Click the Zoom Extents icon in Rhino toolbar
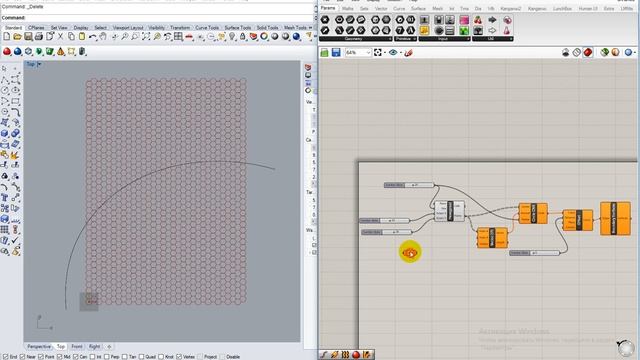 coord(146,37)
